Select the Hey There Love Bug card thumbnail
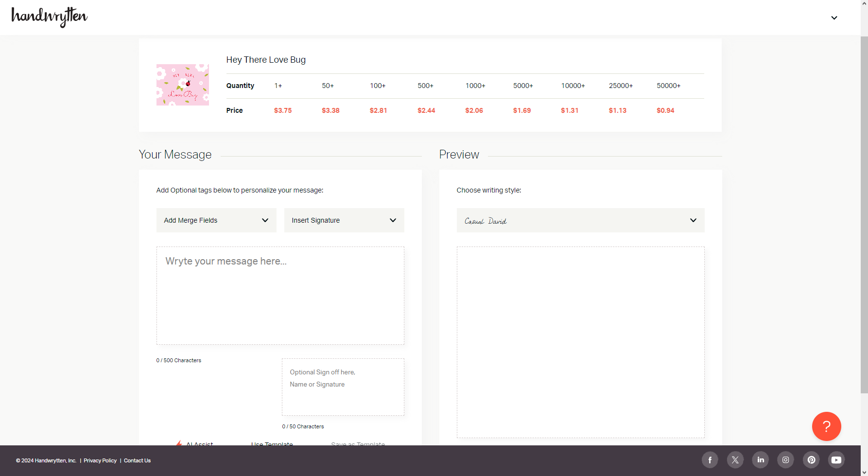The width and height of the screenshot is (868, 476). click(x=182, y=84)
